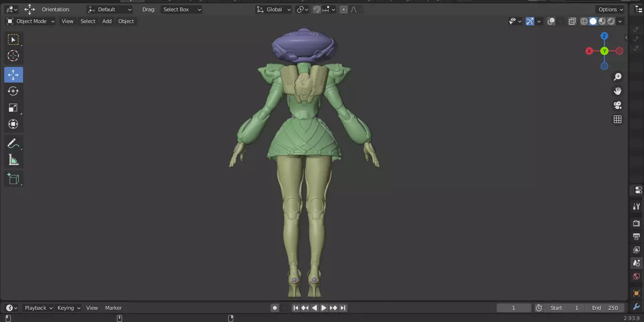The image size is (644, 322).
Task: Toggle snapping magnet icon
Action: [317, 9]
